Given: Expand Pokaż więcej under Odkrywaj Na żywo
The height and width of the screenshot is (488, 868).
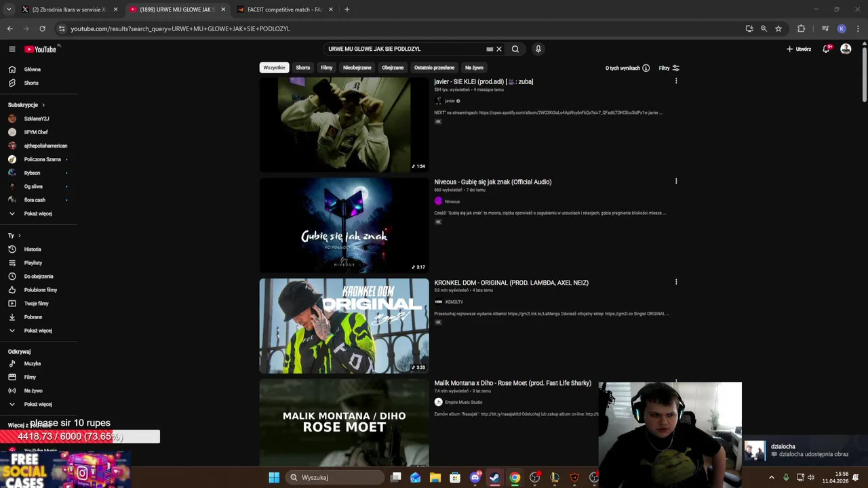Looking at the screenshot, I should tap(38, 405).
